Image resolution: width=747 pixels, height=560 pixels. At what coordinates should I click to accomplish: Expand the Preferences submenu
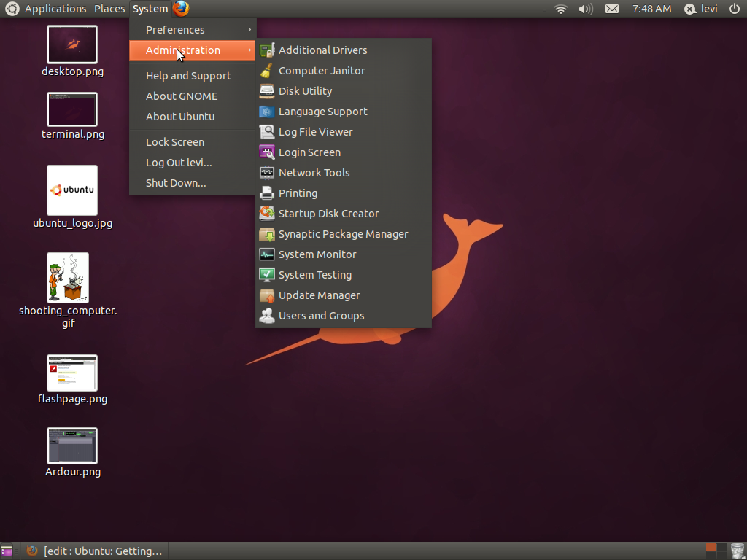click(193, 29)
